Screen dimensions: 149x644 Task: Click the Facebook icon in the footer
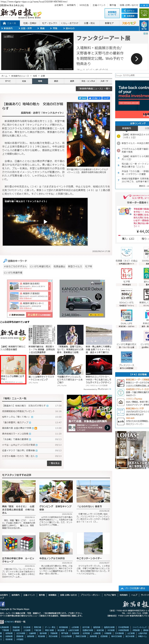tap(3, 604)
